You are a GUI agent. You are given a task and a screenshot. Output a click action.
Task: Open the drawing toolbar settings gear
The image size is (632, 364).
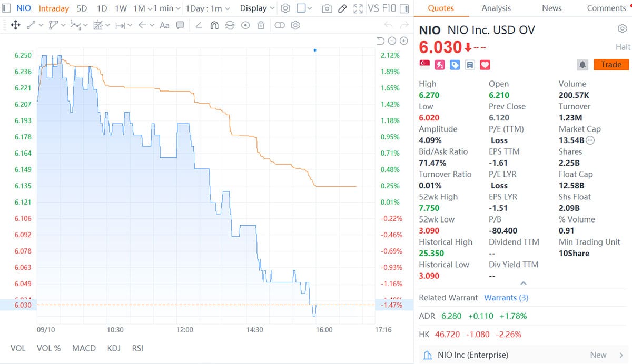click(295, 25)
